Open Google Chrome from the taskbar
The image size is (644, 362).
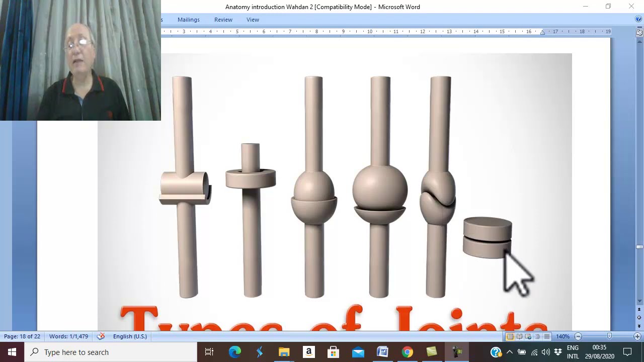(x=407, y=352)
